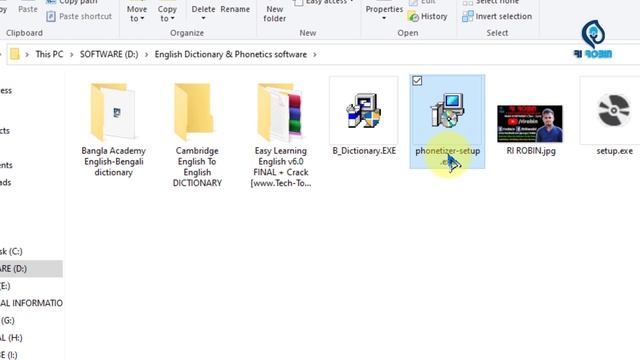Click the B_Dictionary.EXE file name
Screen dimensions: 640x360
click(364, 151)
